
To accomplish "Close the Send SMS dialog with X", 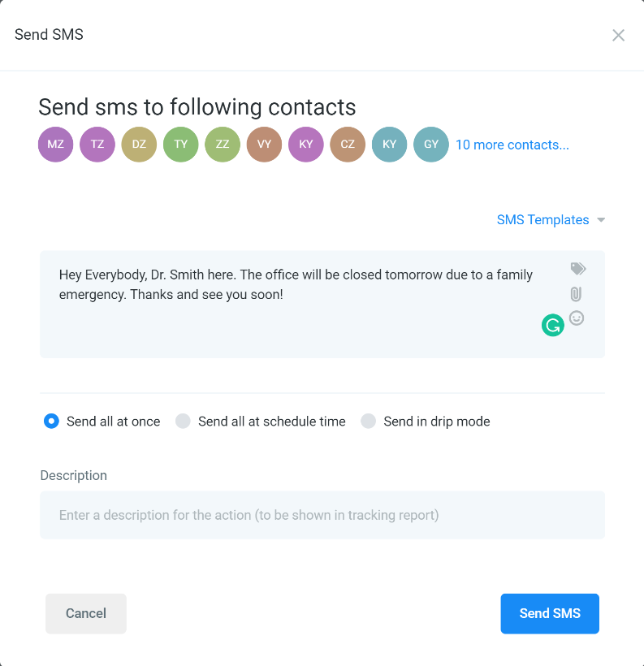I will [x=618, y=35].
